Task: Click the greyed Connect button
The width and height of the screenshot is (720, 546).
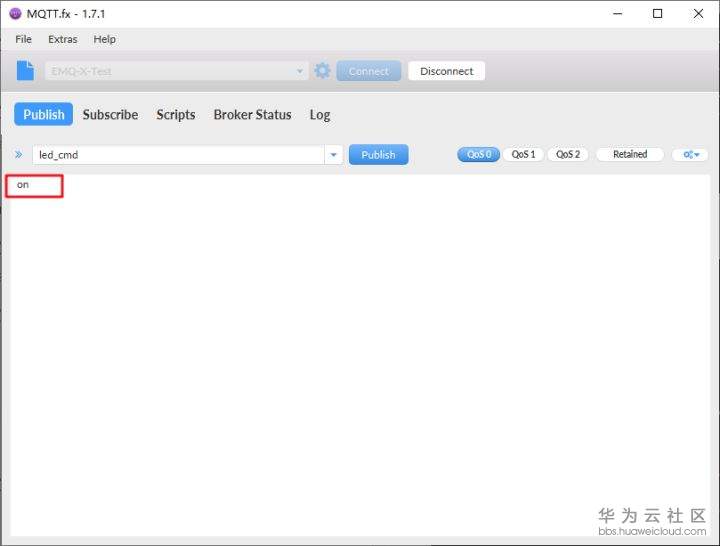Action: [369, 71]
